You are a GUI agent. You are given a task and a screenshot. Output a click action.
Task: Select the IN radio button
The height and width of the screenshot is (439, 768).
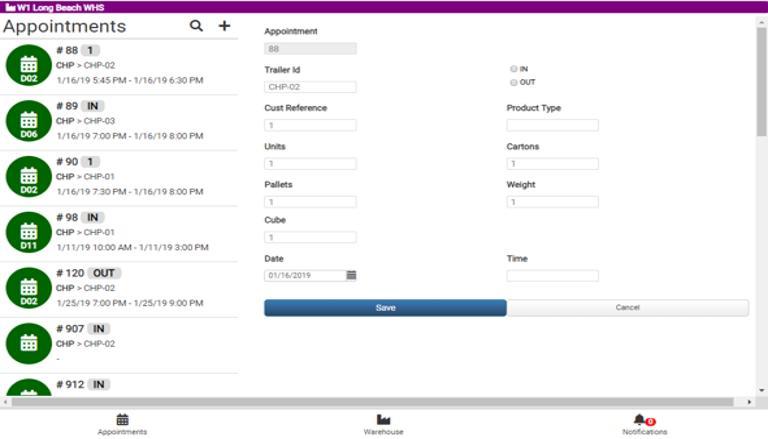513,69
